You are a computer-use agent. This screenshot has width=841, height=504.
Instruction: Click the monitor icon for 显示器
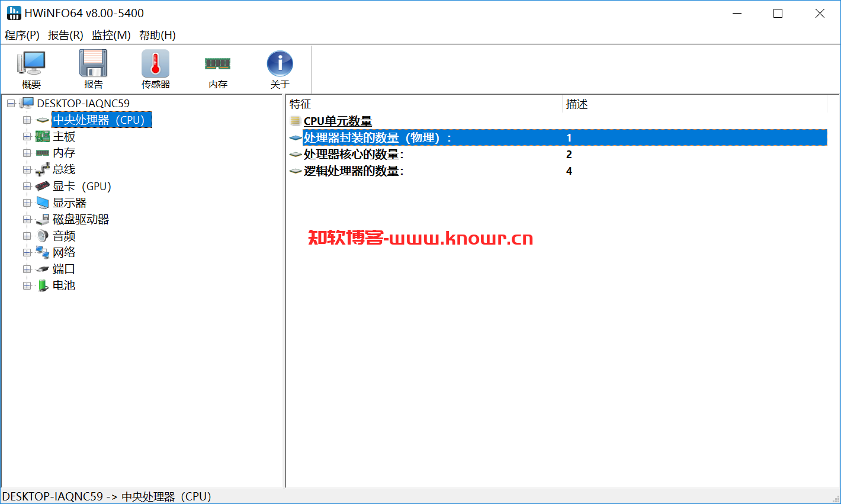pos(43,203)
